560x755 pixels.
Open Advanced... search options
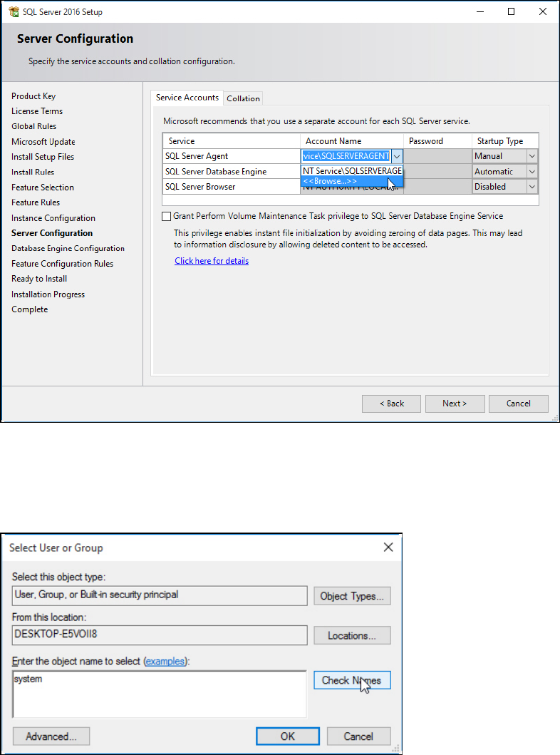click(51, 736)
